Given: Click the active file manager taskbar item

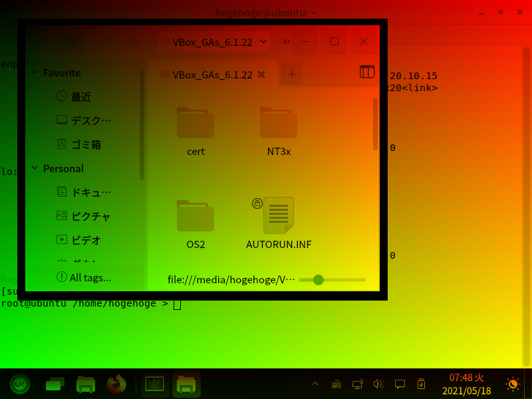Looking at the screenshot, I should click(186, 384).
